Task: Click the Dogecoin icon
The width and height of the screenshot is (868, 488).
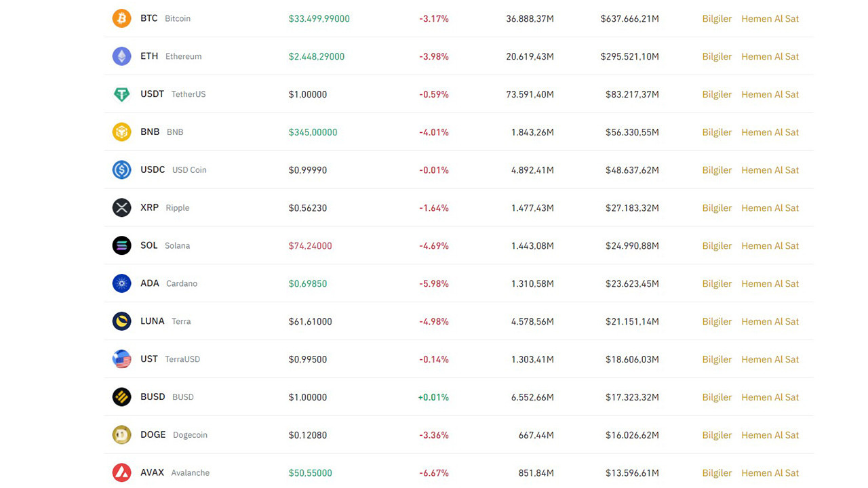Action: pyautogui.click(x=121, y=435)
